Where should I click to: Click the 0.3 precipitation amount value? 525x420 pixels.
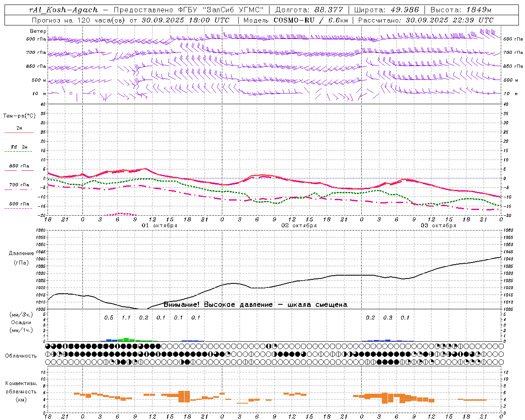[388, 318]
